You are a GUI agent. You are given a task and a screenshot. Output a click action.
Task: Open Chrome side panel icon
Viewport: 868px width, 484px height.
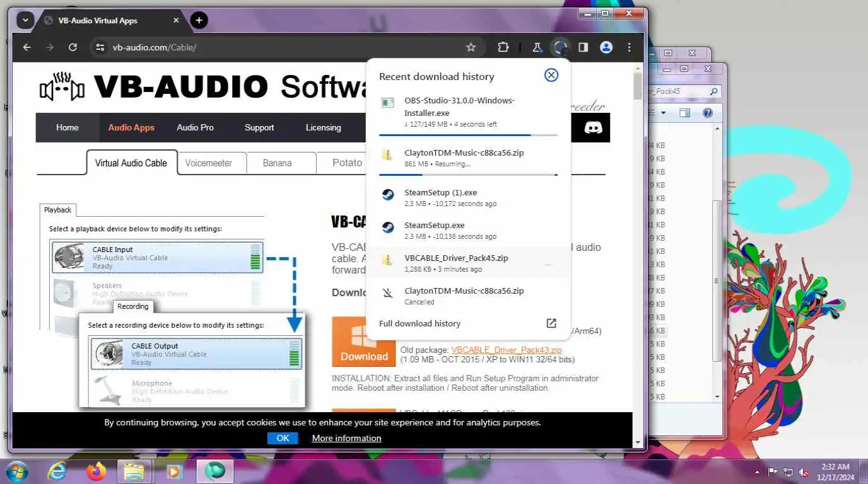pyautogui.click(x=584, y=47)
